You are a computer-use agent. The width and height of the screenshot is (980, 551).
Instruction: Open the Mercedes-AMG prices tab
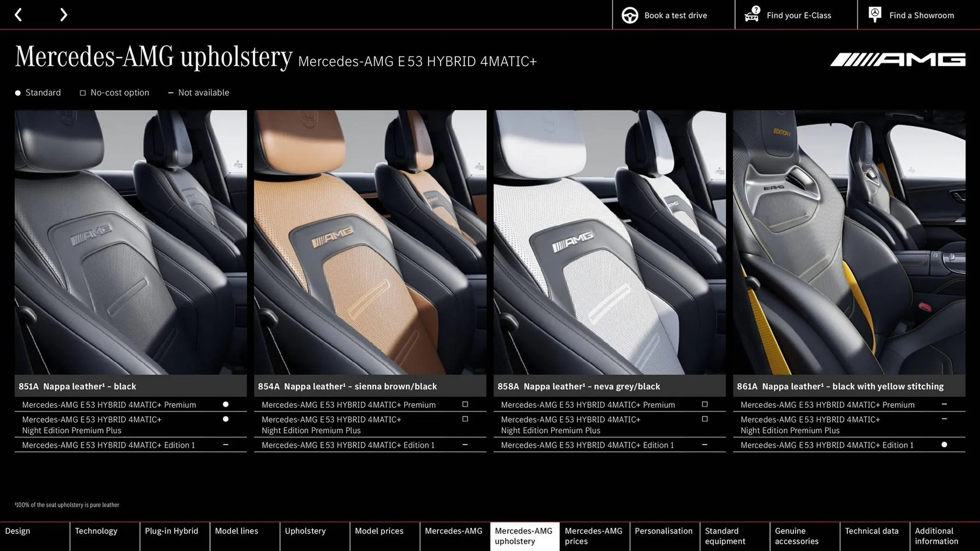pos(593,536)
